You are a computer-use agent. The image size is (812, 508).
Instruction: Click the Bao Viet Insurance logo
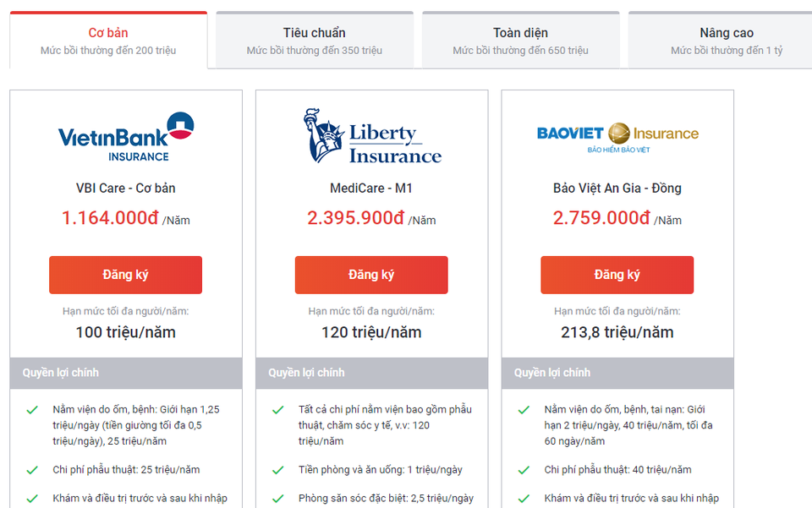click(617, 135)
